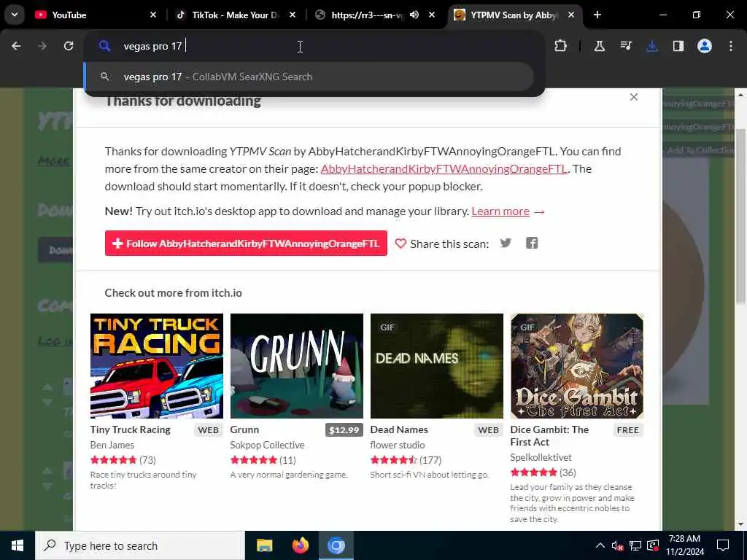Close the YTPMV Scan tab
The width and height of the screenshot is (747, 560).
click(571, 15)
